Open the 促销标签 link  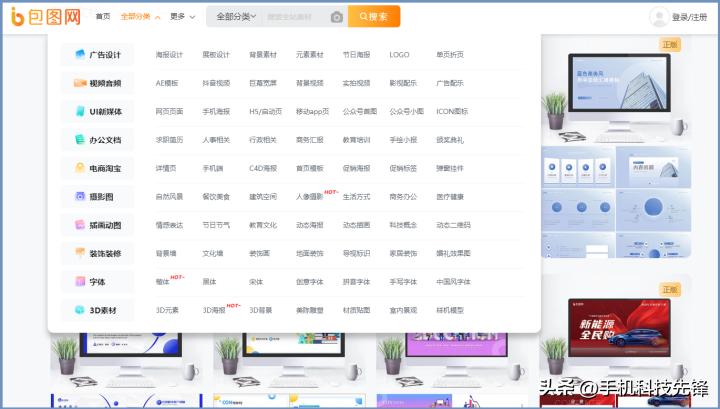point(403,168)
